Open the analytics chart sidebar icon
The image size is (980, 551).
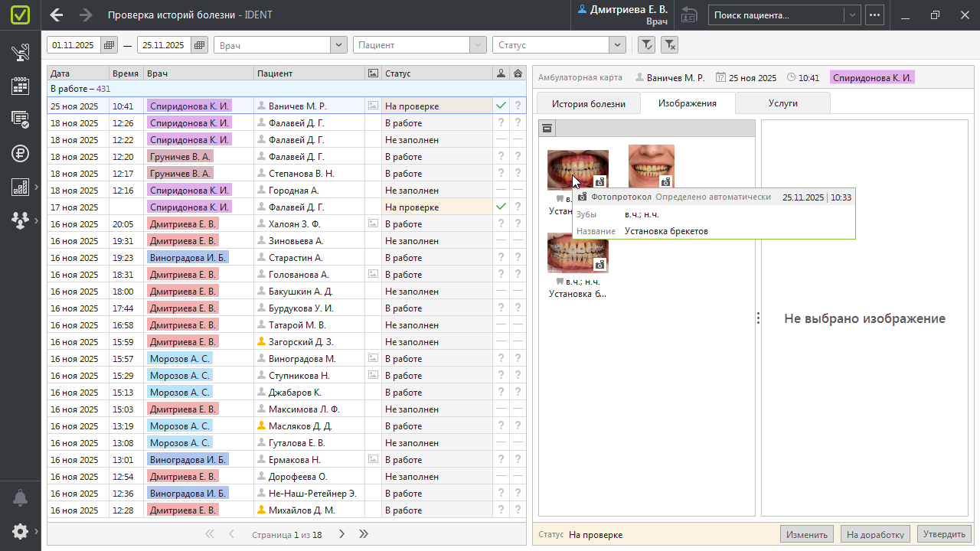(20, 187)
